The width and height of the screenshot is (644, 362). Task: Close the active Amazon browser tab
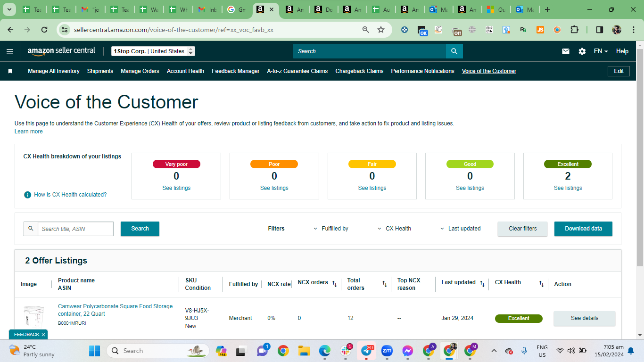click(x=272, y=9)
